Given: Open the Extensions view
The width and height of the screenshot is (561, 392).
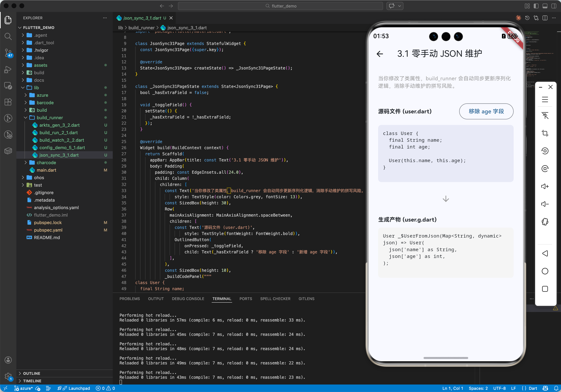Looking at the screenshot, I should (8, 102).
